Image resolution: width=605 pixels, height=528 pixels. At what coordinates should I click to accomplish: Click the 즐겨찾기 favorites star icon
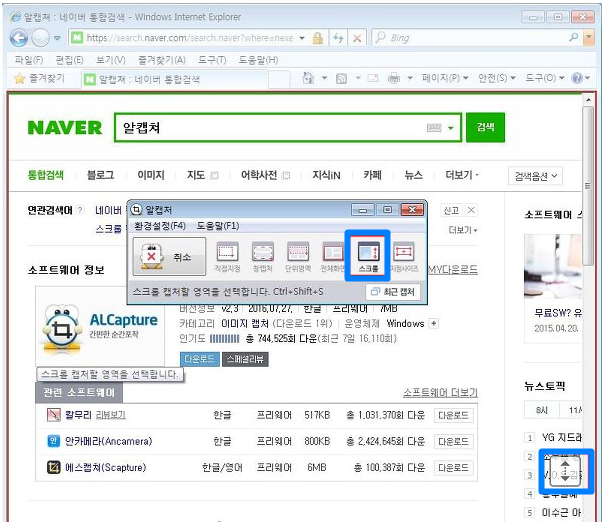tap(19, 79)
